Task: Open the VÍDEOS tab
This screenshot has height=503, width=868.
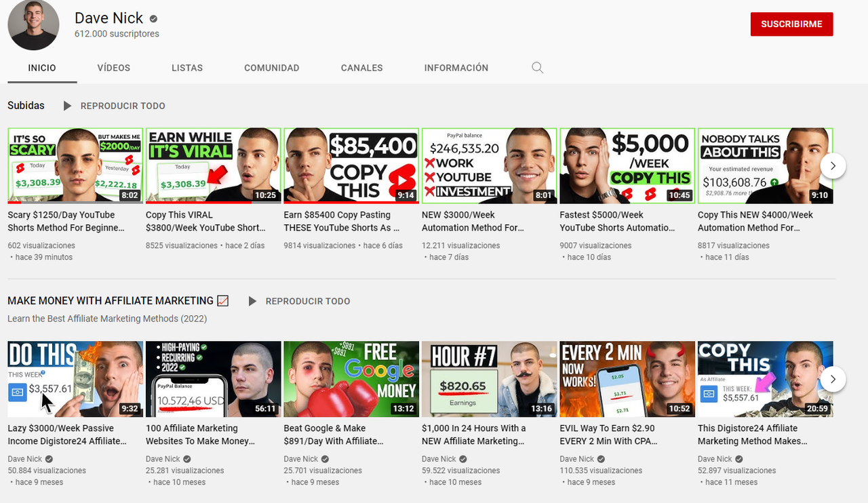Action: click(114, 68)
